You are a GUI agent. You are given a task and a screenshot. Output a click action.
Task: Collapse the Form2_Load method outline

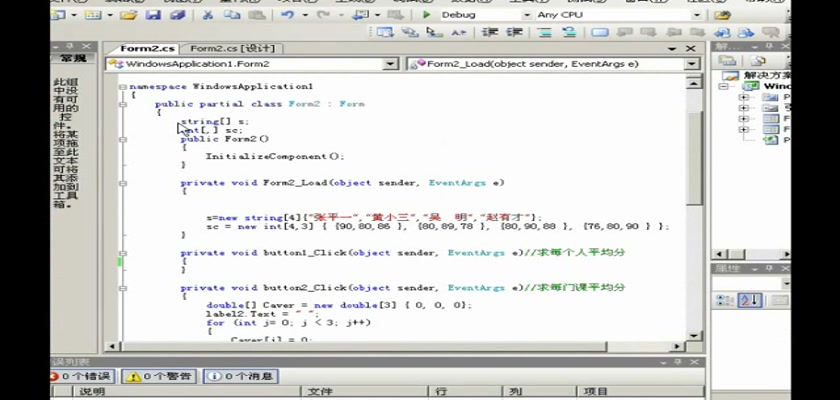[x=123, y=183]
